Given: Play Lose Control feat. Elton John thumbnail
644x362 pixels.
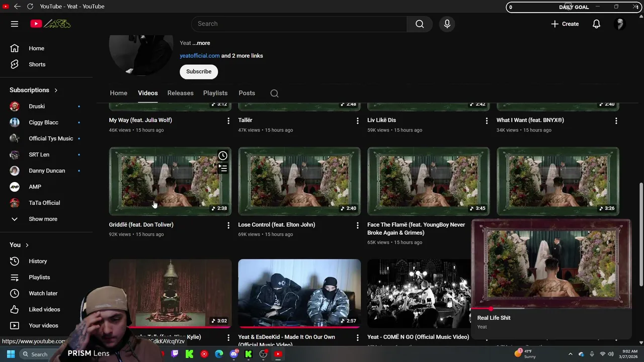Looking at the screenshot, I should click(299, 182).
